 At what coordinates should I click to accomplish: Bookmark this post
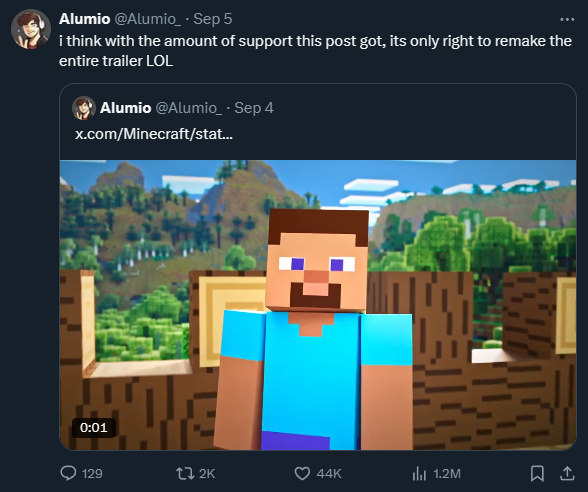tap(537, 473)
